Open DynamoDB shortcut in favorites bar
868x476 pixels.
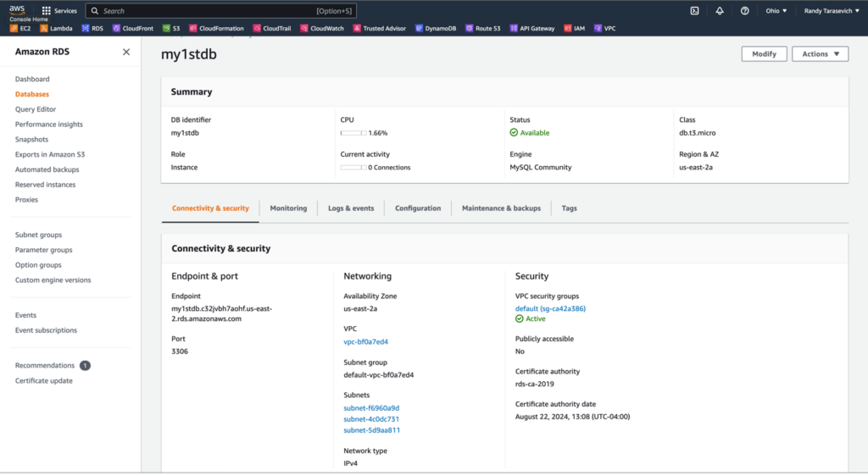(x=436, y=28)
